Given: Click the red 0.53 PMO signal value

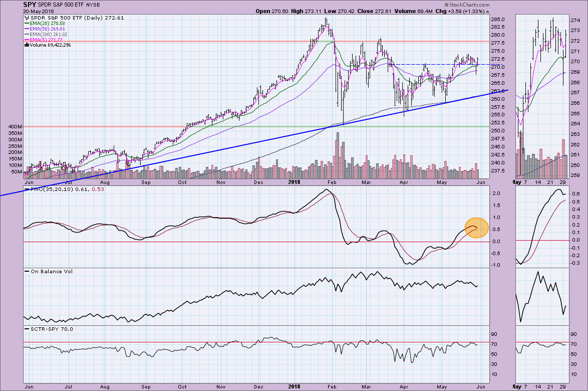Looking at the screenshot, I should [x=98, y=189].
